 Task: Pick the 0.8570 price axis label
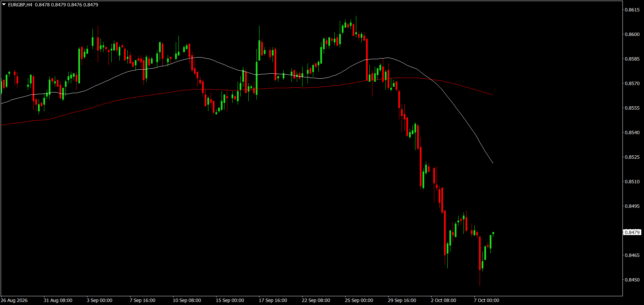(632, 83)
